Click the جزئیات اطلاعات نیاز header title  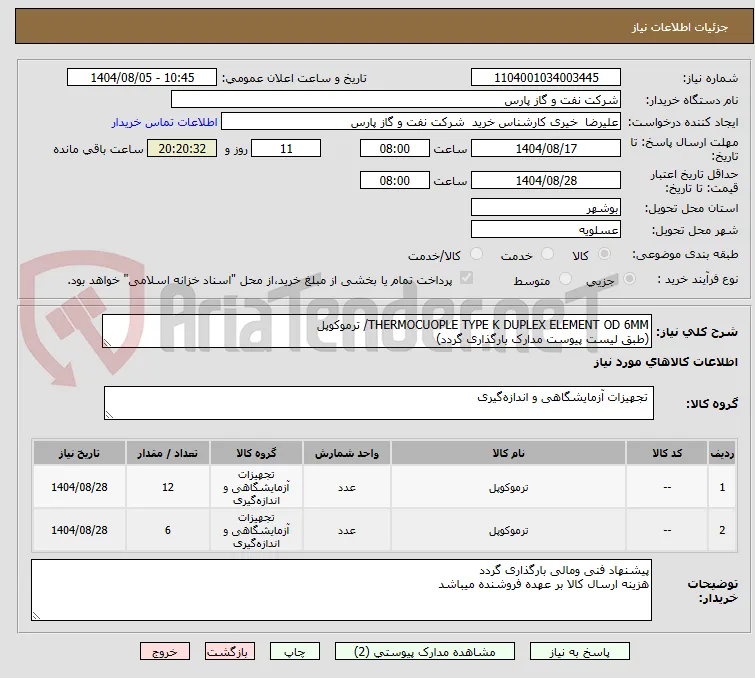(679, 27)
